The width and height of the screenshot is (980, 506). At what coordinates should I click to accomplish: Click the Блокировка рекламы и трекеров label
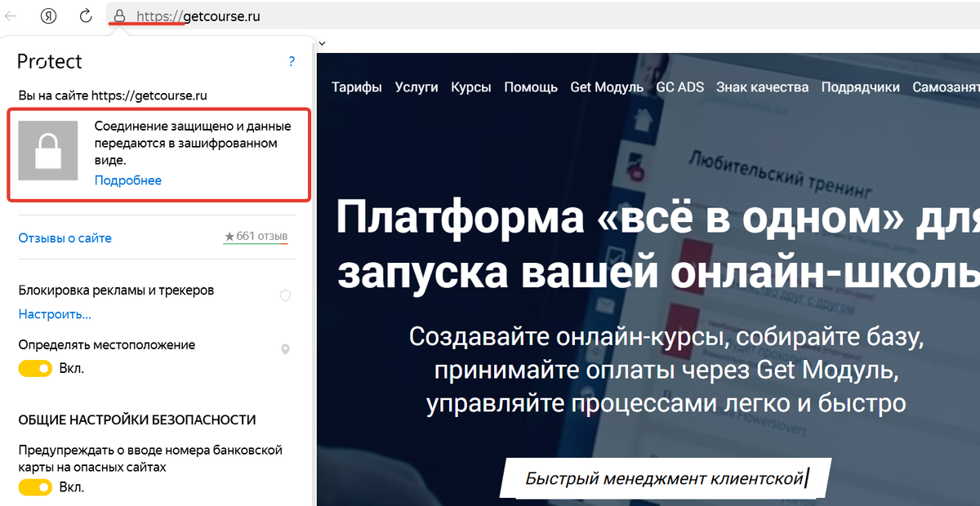pyautogui.click(x=116, y=290)
